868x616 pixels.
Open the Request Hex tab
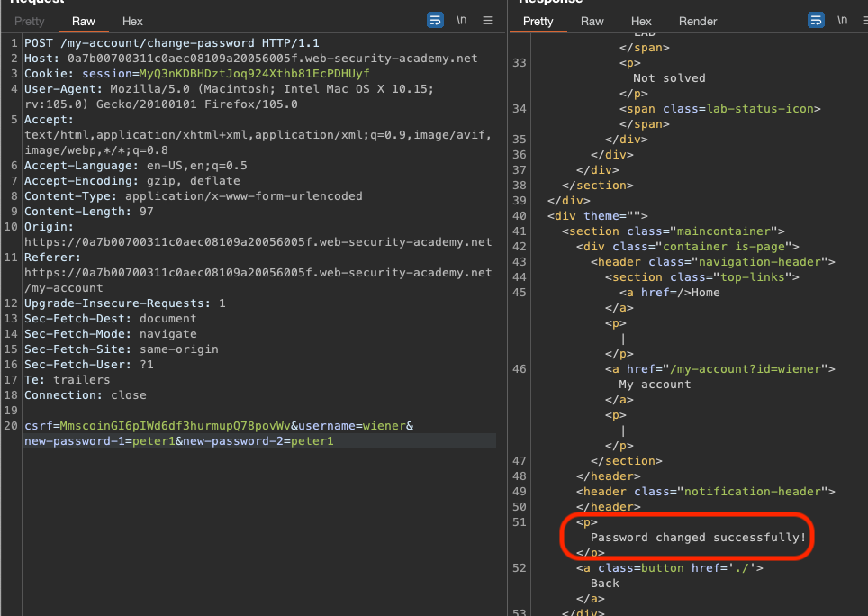pos(132,21)
